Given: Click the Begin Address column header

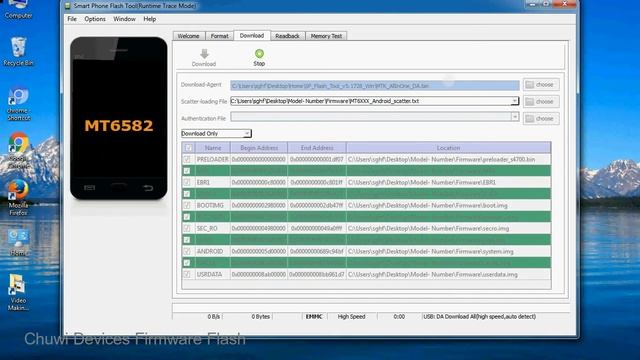Looking at the screenshot, I should (259, 148).
